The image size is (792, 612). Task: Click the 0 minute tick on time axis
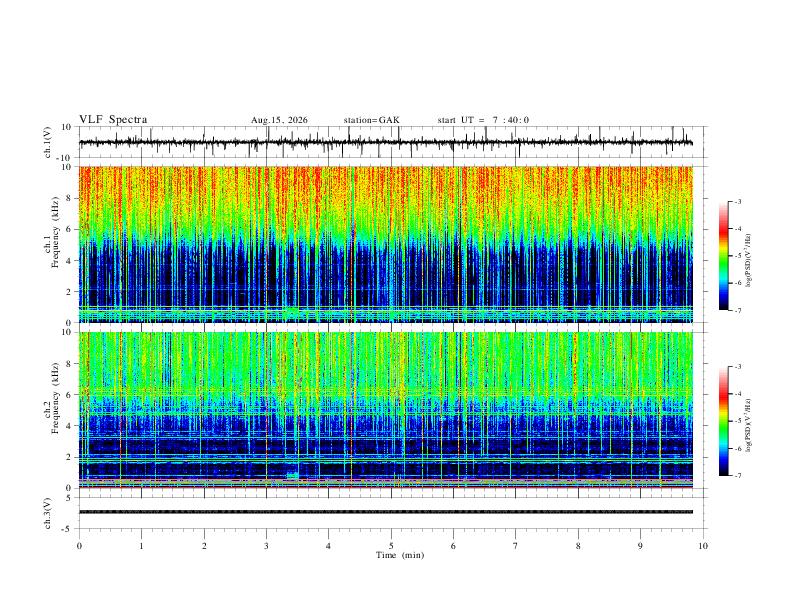pos(79,546)
